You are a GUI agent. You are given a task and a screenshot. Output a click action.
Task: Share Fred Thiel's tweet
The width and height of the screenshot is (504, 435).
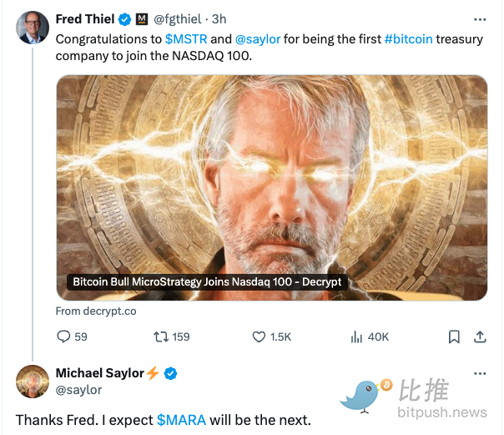point(480,336)
